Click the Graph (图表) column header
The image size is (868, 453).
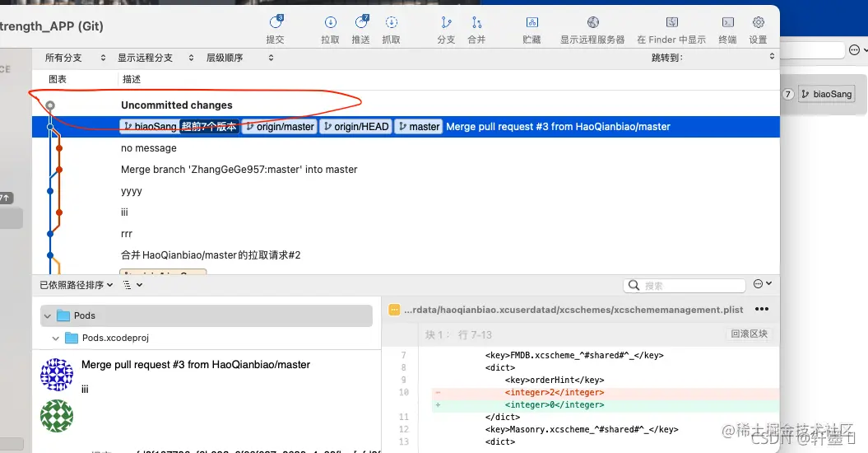point(58,79)
